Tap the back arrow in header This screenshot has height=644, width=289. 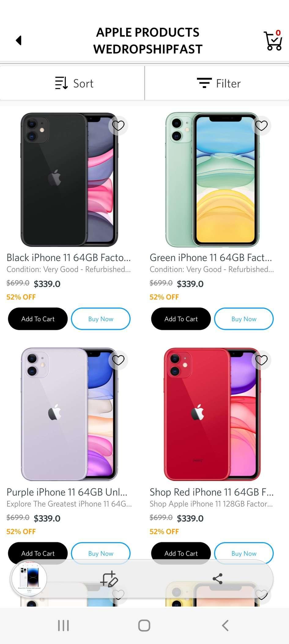click(x=19, y=40)
